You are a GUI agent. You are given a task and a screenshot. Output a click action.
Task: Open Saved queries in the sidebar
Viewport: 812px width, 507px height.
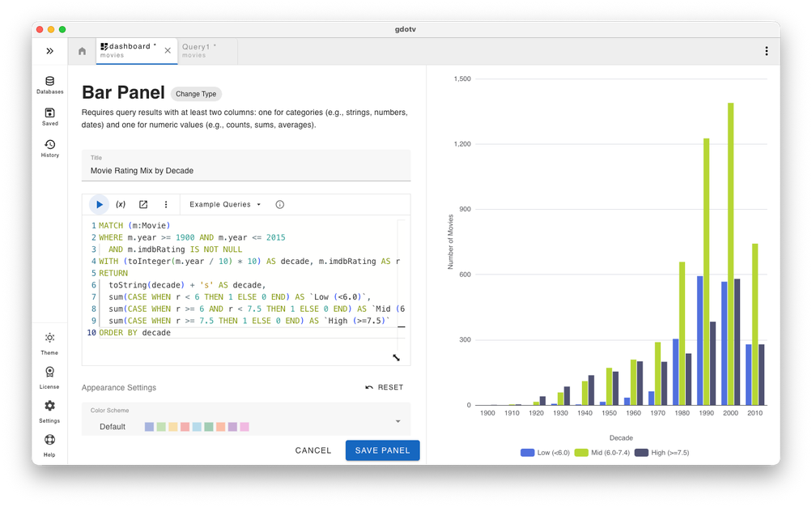[x=49, y=117]
